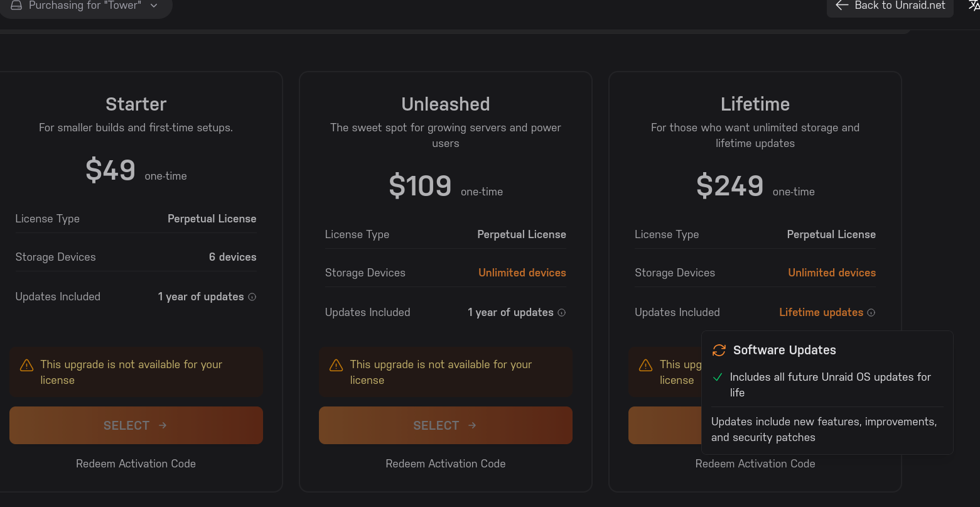Click Unlimited devices in the Lifetime card
Viewport: 980px width, 507px height.
point(832,273)
